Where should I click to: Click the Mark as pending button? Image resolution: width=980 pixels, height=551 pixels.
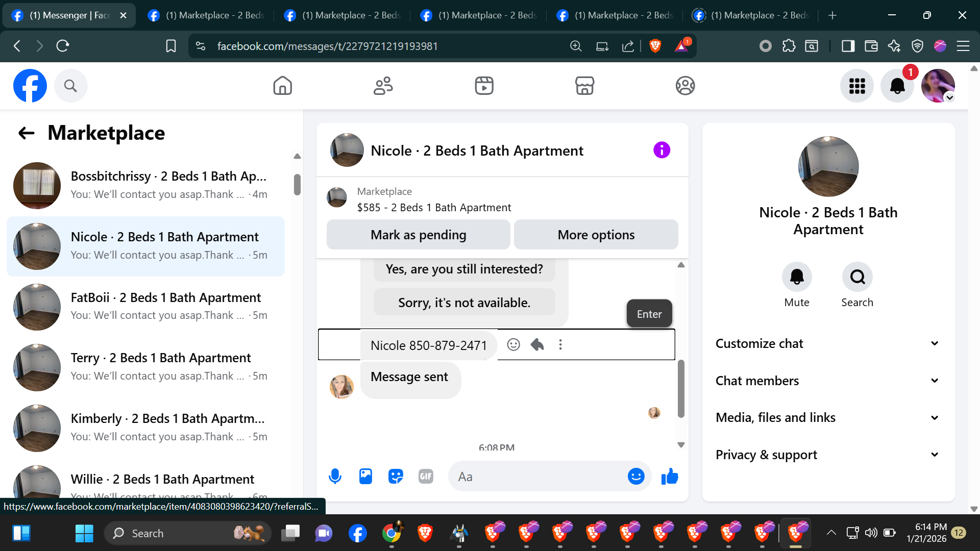(418, 235)
